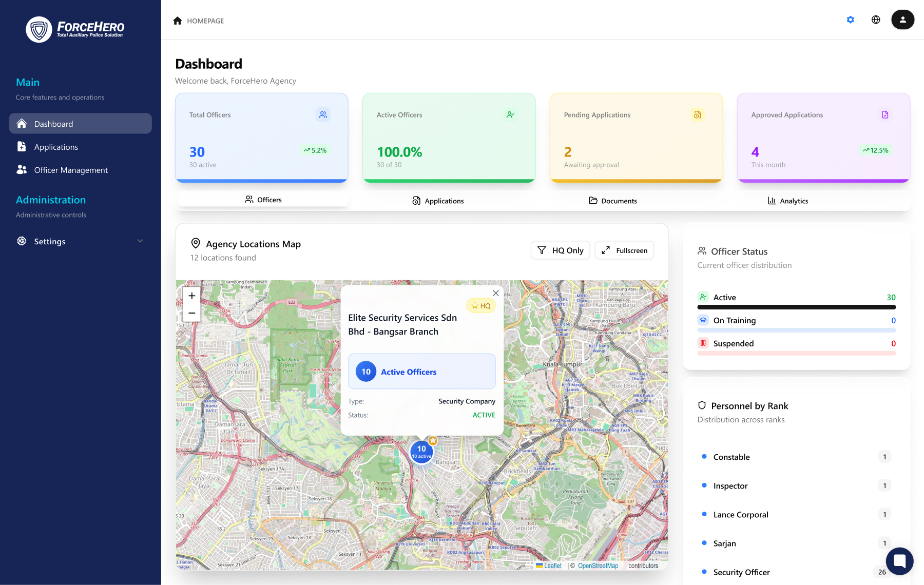924x585 pixels.
Task: Expand the map to Fullscreen
Action: tap(624, 250)
